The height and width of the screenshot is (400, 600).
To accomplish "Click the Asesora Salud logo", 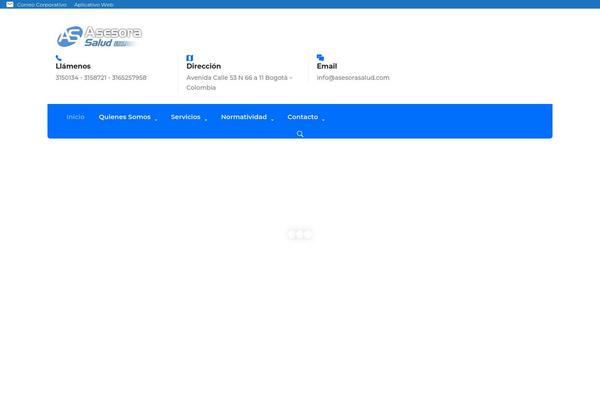I will [99, 36].
